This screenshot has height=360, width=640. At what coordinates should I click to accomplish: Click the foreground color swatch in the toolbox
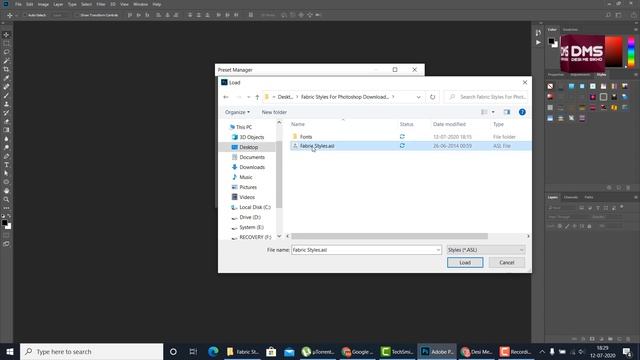[x=4, y=222]
